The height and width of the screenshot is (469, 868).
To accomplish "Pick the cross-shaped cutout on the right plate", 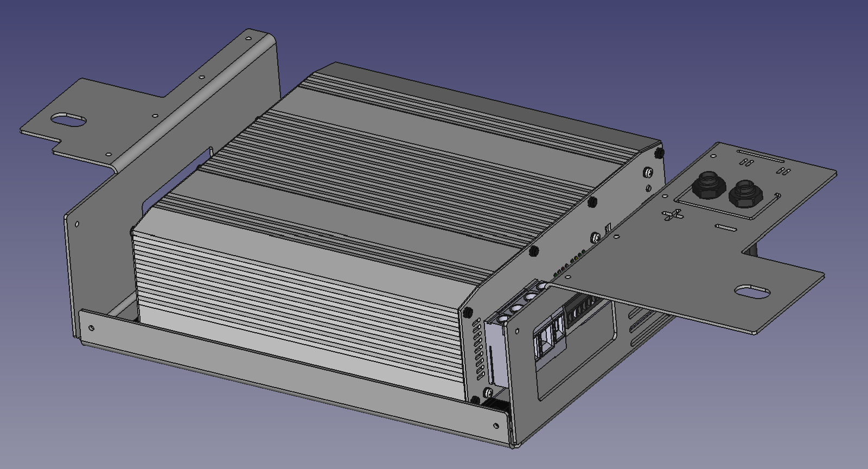I will 672,216.
